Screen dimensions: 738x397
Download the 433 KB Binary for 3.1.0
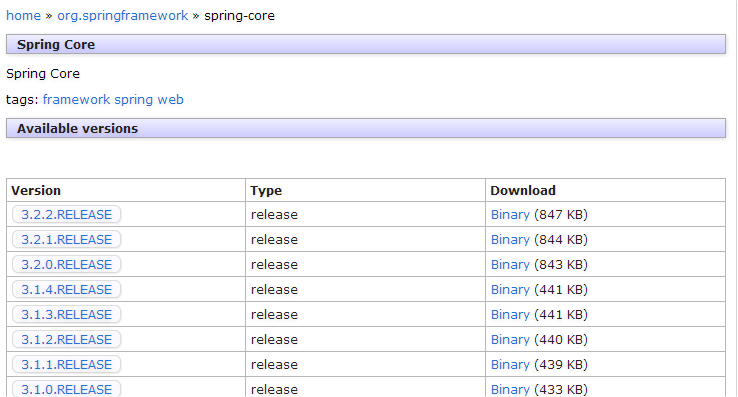point(510,389)
